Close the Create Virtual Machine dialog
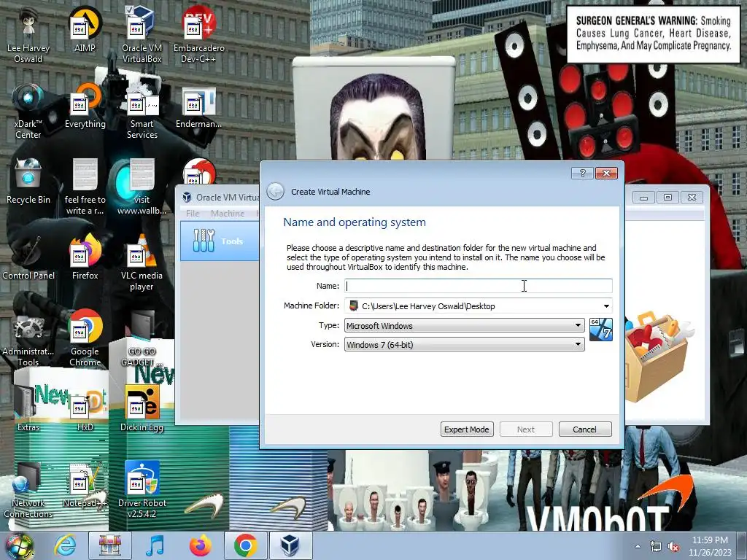 pos(606,173)
